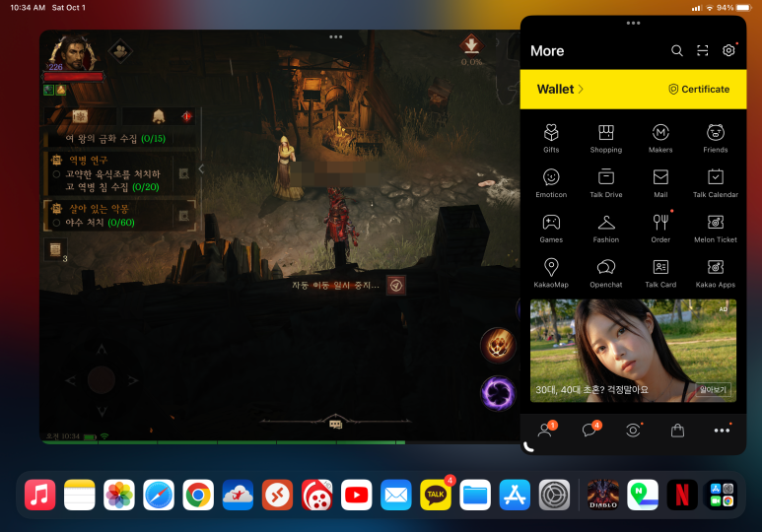The height and width of the screenshot is (532, 762).
Task: Select KakaoTalk More tab
Action: (x=722, y=431)
